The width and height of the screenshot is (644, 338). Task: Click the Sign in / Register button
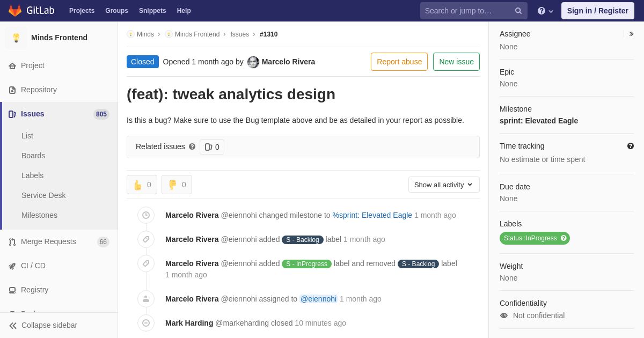point(597,11)
